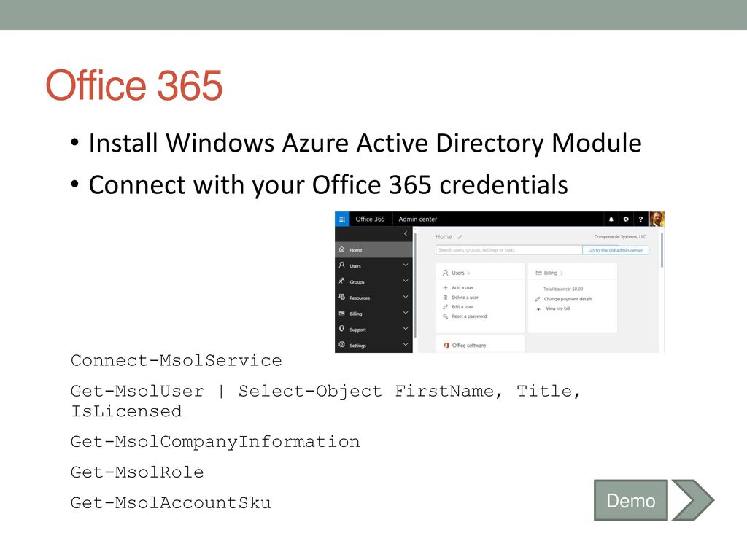747x560 pixels.
Task: Click the main page vertical scrollbar
Action: [662, 250]
